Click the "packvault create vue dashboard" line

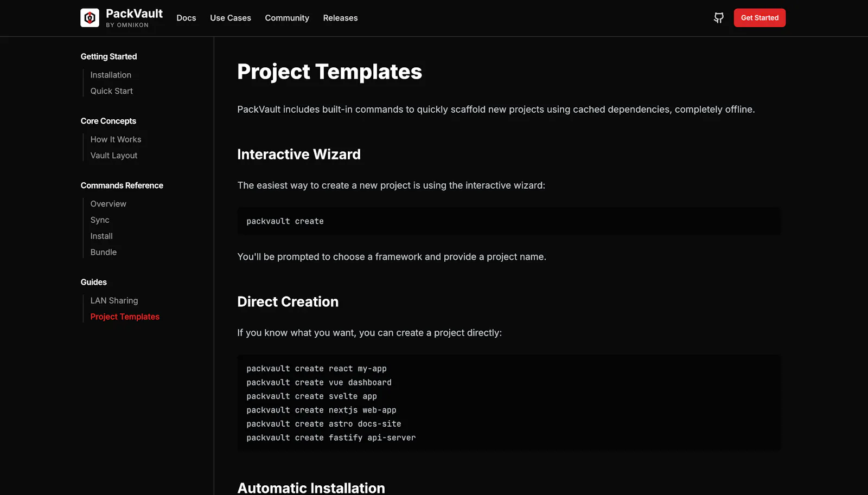(x=319, y=382)
